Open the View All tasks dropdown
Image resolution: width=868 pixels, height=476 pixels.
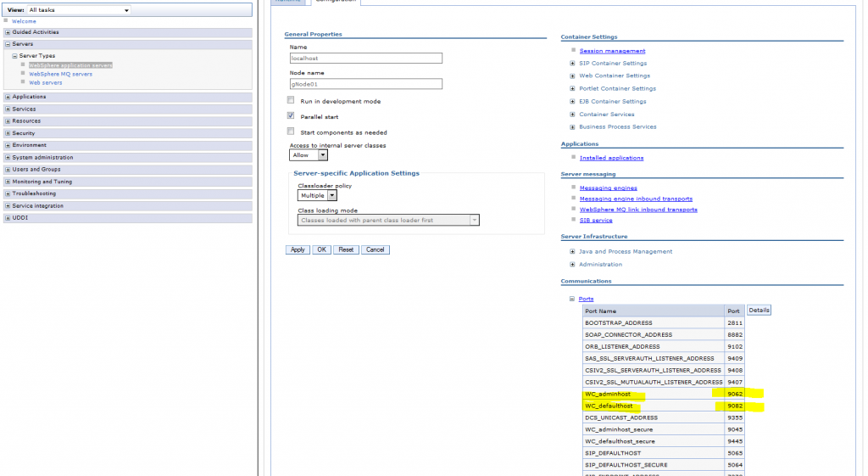[79, 10]
